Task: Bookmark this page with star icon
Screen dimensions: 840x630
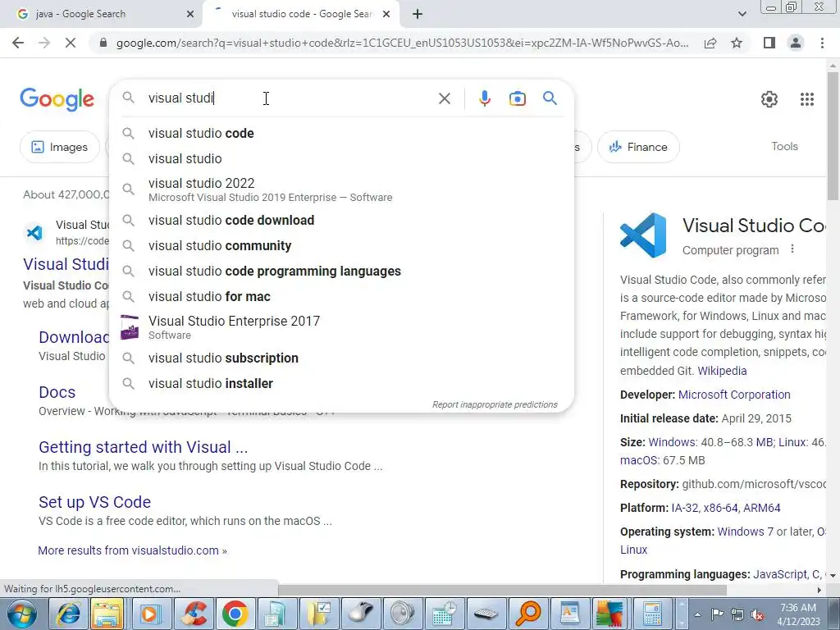Action: click(x=737, y=43)
